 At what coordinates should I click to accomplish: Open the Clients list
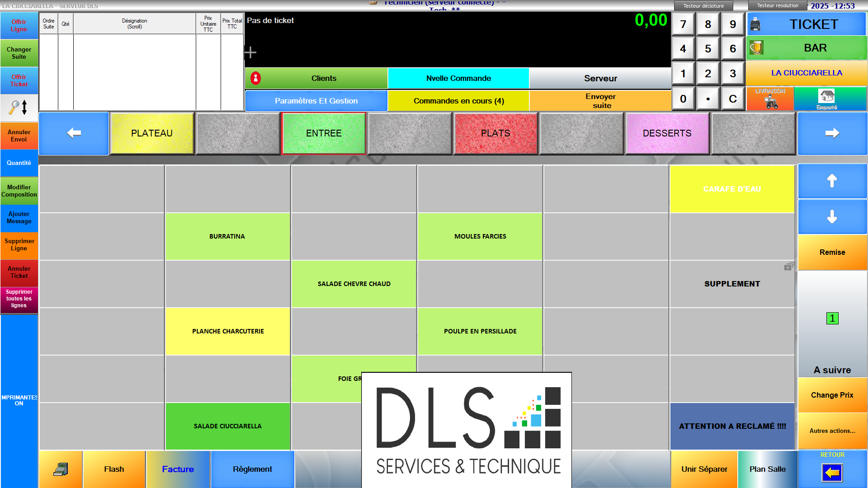point(316,78)
